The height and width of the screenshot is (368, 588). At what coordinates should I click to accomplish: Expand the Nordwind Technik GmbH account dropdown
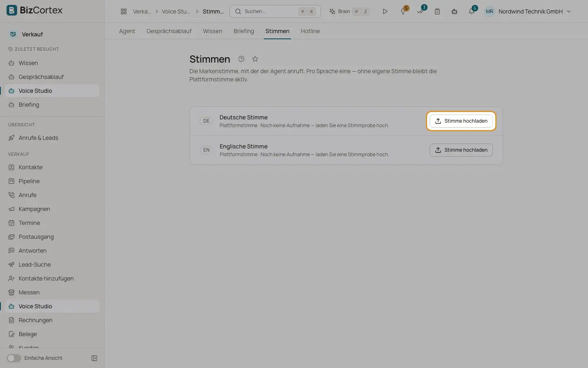click(x=535, y=11)
